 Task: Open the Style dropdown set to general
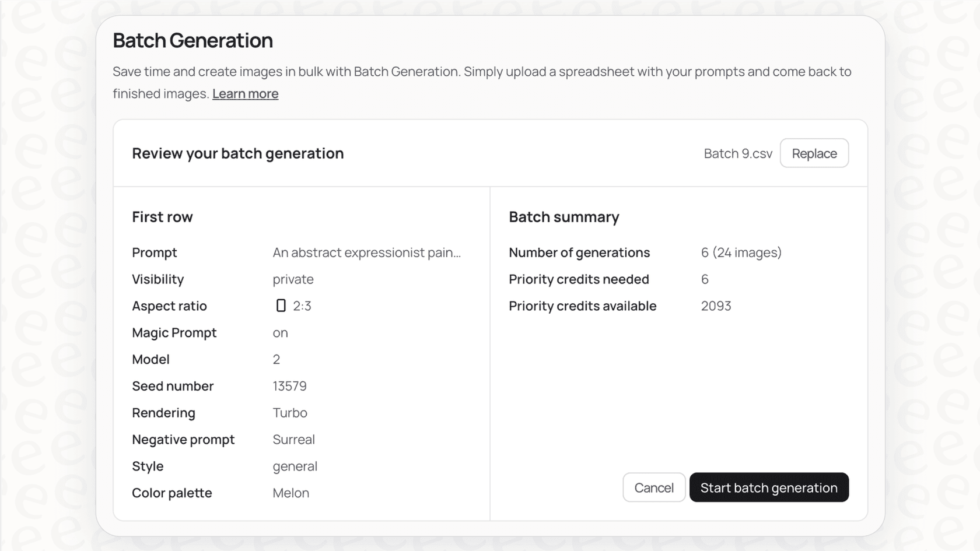295,466
